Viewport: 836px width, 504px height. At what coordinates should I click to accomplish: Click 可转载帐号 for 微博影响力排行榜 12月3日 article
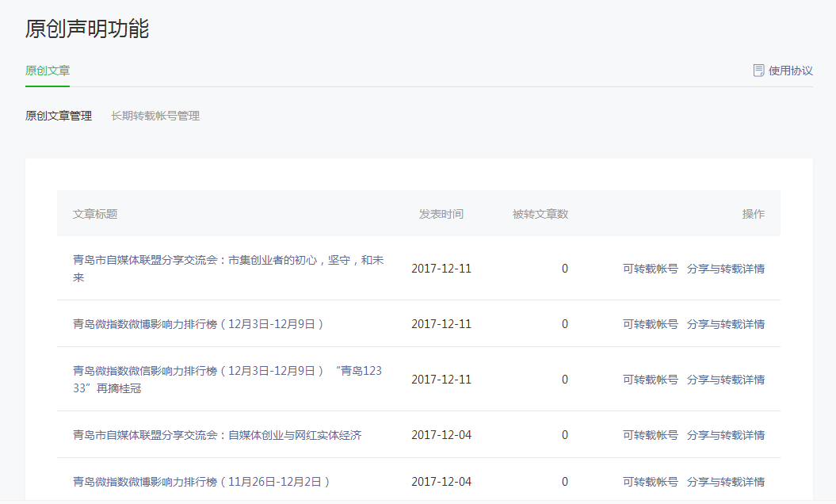650,324
